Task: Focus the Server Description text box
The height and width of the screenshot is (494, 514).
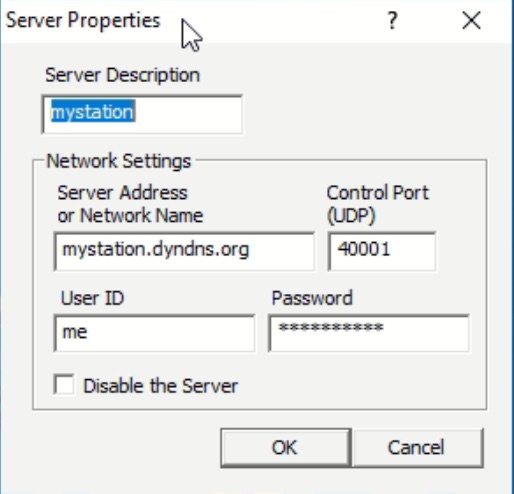Action: click(142, 114)
